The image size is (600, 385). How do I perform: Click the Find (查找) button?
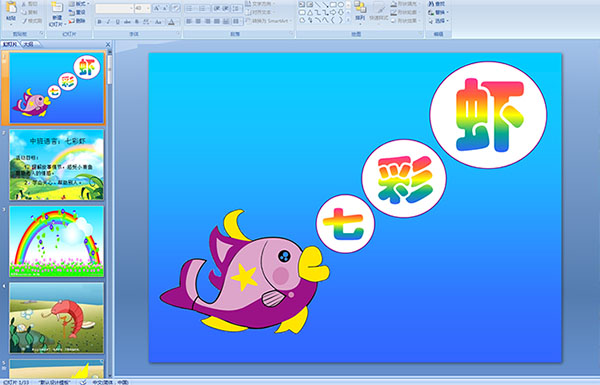437,4
